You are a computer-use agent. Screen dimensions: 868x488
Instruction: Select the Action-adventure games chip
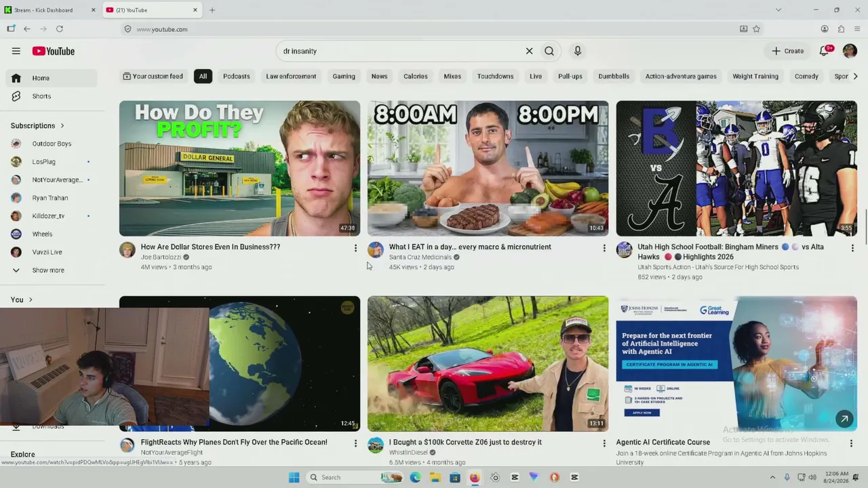681,77
